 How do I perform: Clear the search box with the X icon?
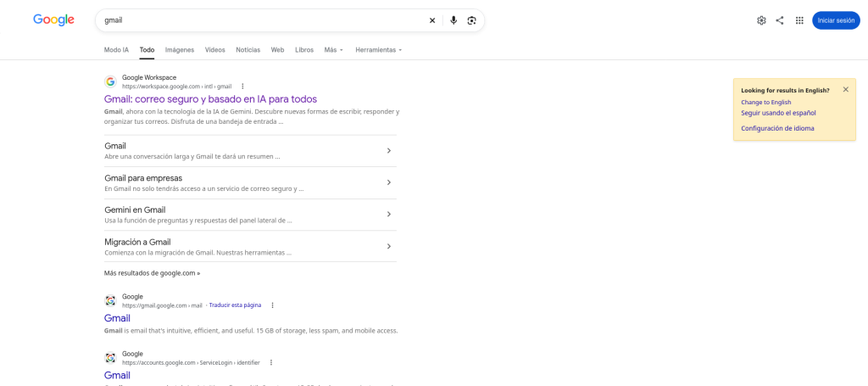[432, 20]
